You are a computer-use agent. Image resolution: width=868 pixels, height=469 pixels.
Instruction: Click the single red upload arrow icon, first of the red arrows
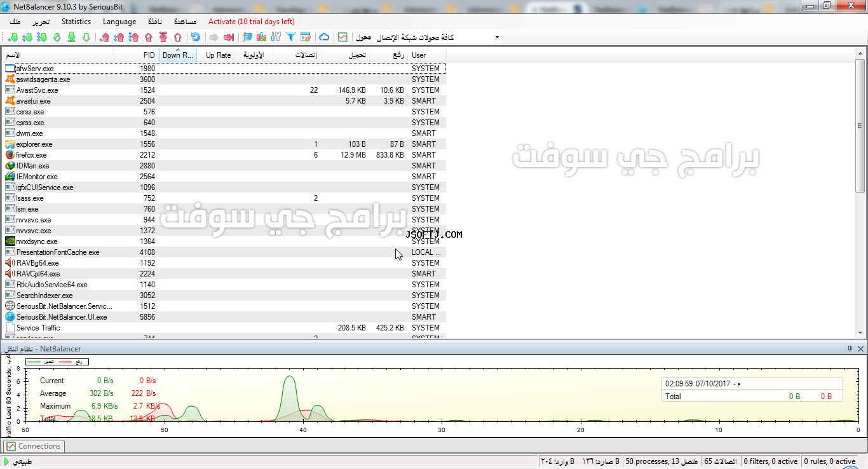[x=105, y=37]
